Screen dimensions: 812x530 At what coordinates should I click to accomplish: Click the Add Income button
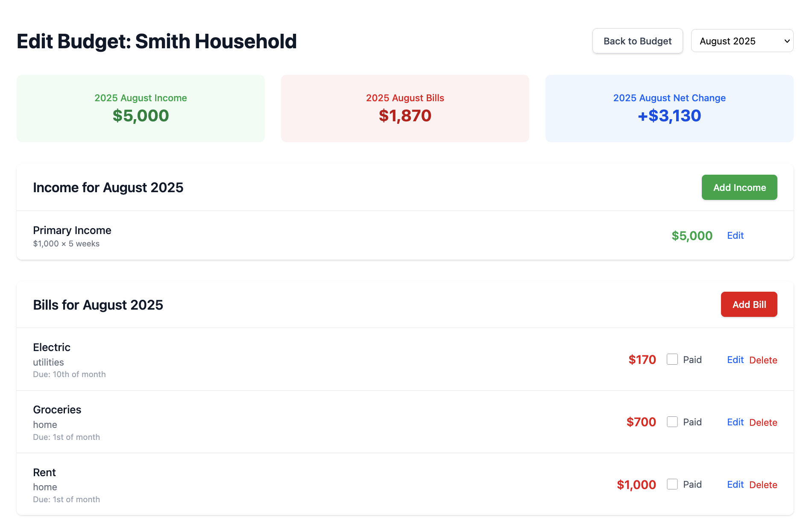739,187
